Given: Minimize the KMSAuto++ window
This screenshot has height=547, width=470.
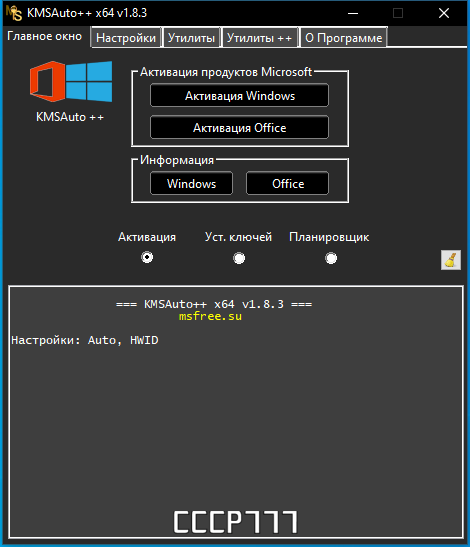Looking at the screenshot, I should click(353, 13).
